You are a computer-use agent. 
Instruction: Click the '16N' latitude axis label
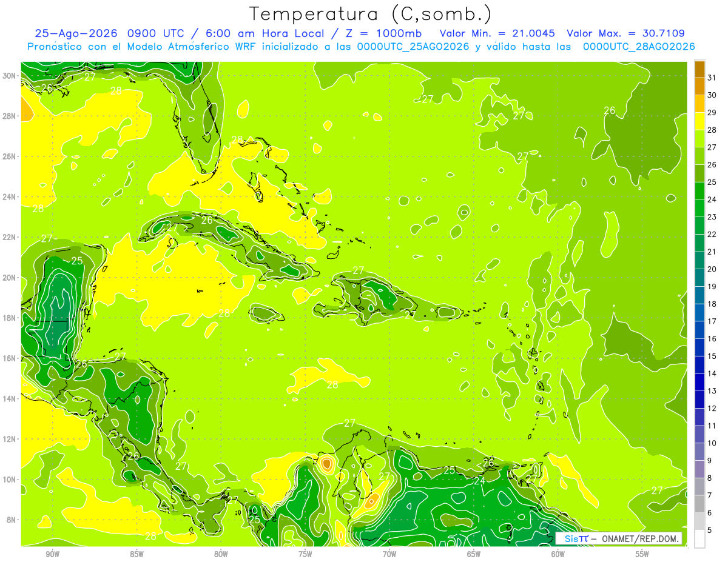tap(10, 358)
